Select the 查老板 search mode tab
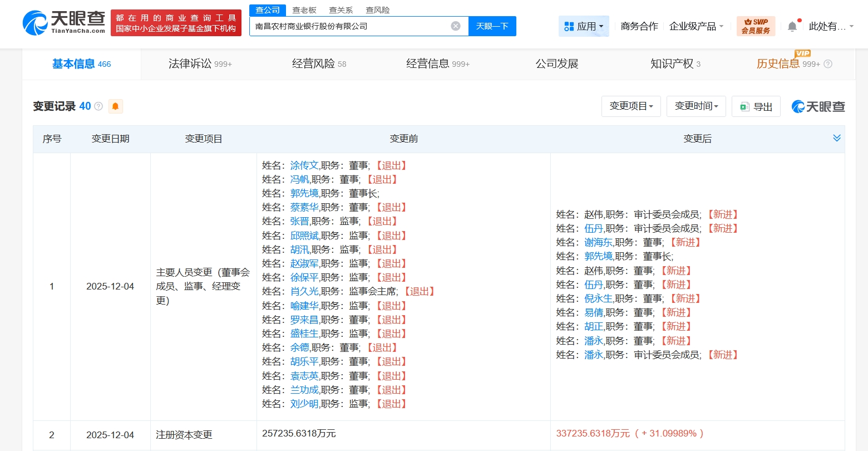 (x=304, y=10)
